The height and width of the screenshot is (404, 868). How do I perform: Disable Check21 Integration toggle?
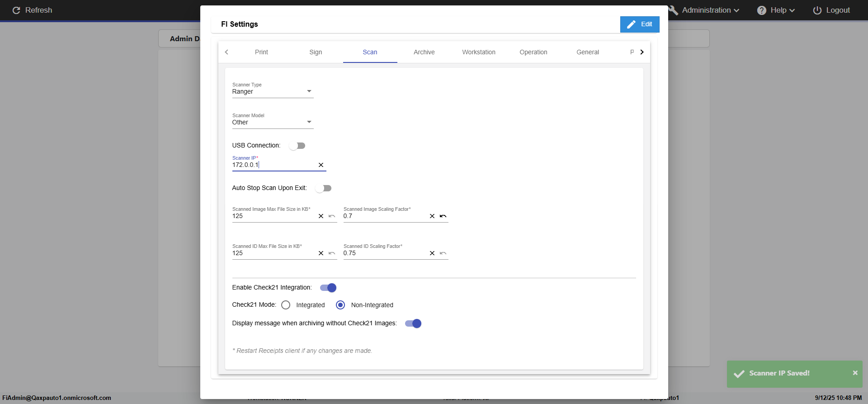pyautogui.click(x=328, y=288)
